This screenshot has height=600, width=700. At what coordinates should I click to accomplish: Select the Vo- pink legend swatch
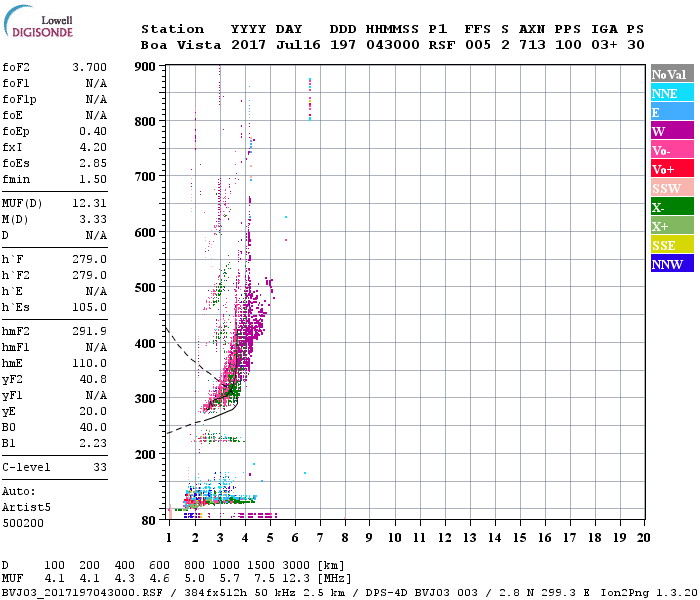(672, 150)
